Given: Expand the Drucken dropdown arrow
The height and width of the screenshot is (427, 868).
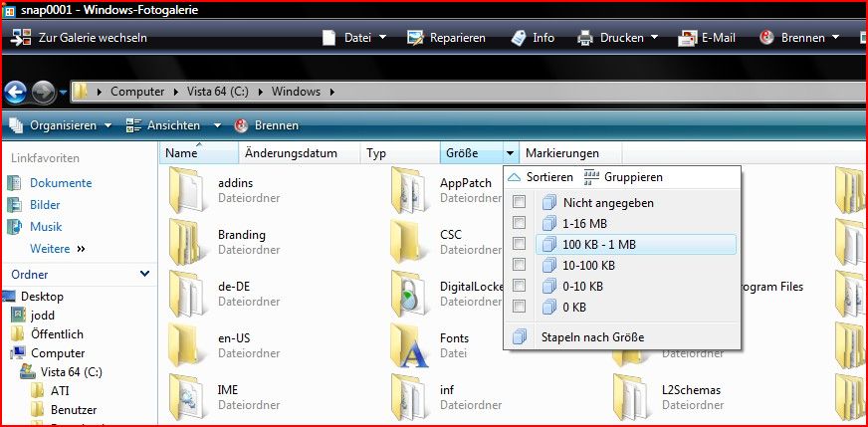Looking at the screenshot, I should coord(654,38).
